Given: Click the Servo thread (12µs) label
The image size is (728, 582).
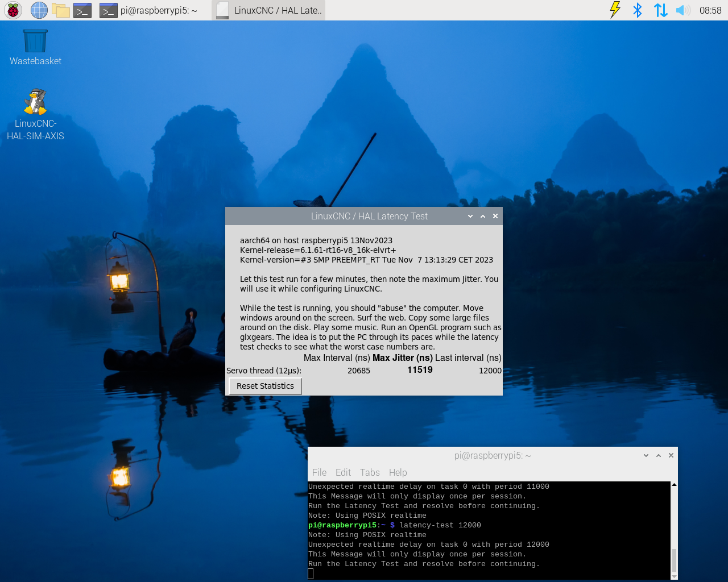Looking at the screenshot, I should (x=264, y=371).
